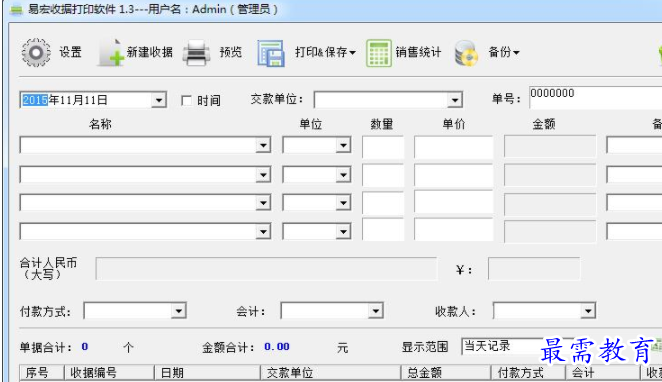Expand third row 名称 dropdown
This screenshot has height=382, width=662.
[263, 203]
